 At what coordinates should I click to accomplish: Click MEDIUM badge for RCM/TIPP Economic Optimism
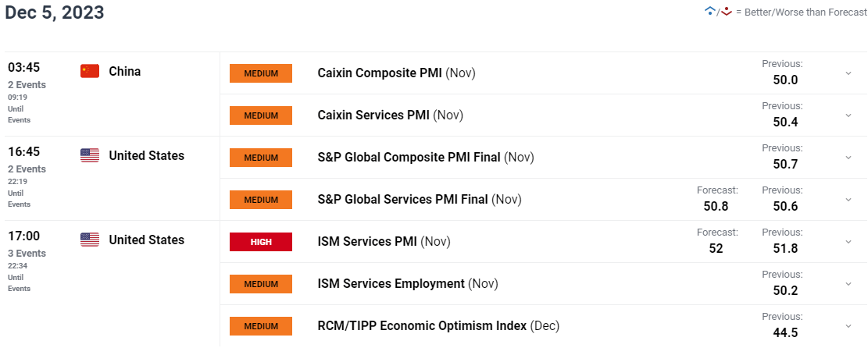[x=261, y=326]
